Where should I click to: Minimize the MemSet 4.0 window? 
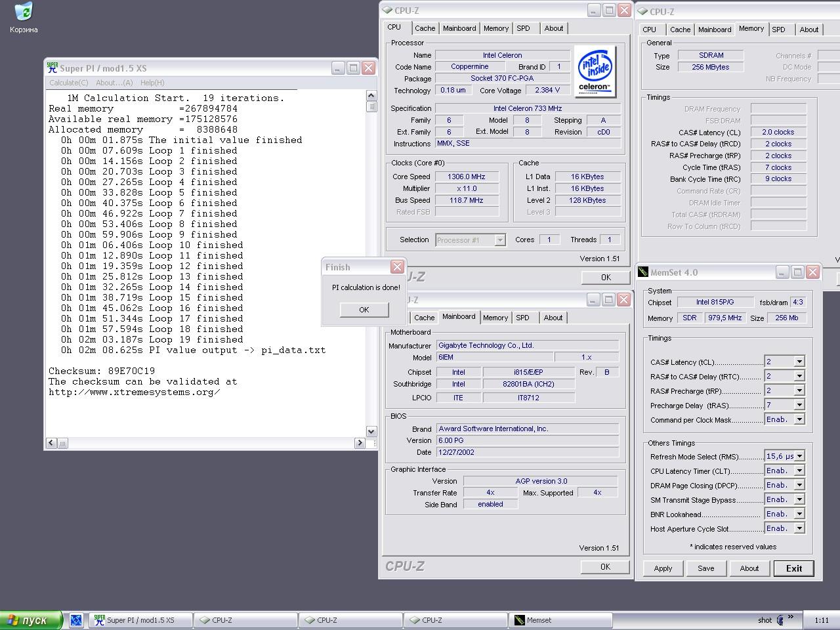click(x=782, y=272)
